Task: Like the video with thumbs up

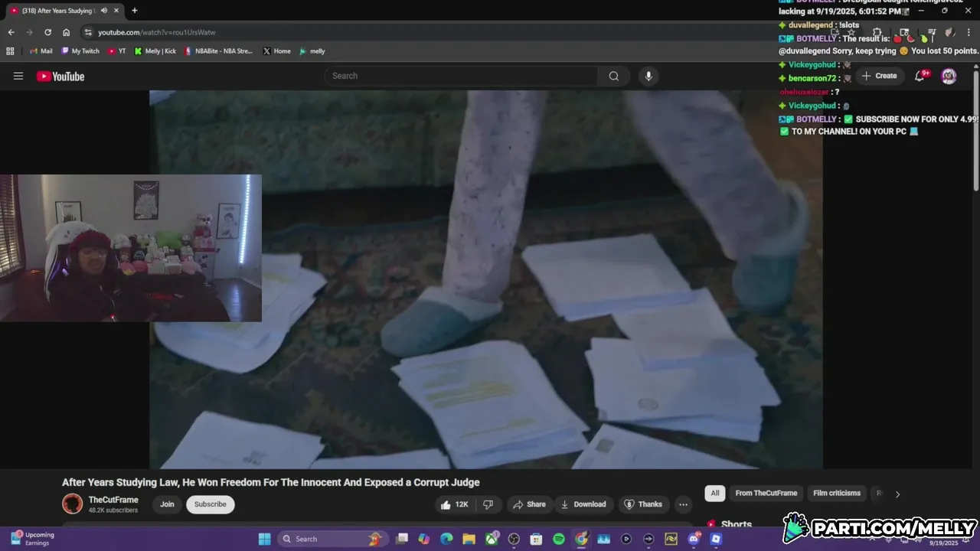Action: [453, 504]
